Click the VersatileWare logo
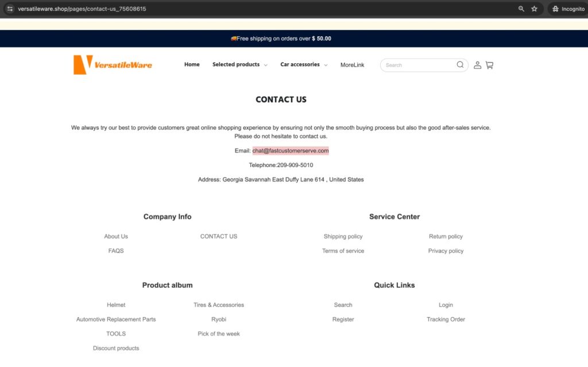The height and width of the screenshot is (367, 588). tap(113, 64)
